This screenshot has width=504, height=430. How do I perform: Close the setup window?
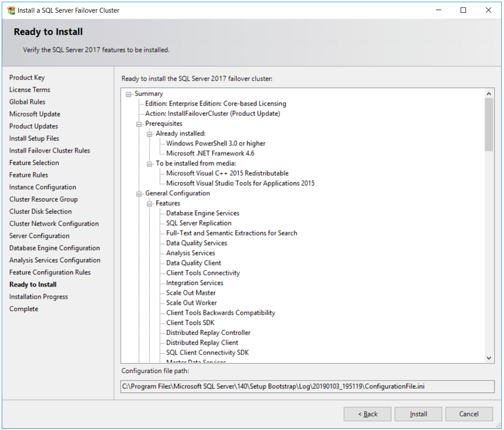[488, 10]
